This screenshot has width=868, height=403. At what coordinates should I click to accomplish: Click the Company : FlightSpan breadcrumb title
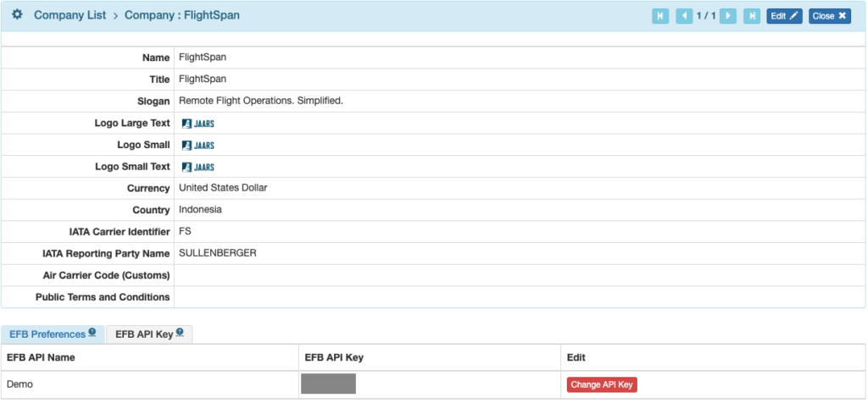[x=182, y=15]
